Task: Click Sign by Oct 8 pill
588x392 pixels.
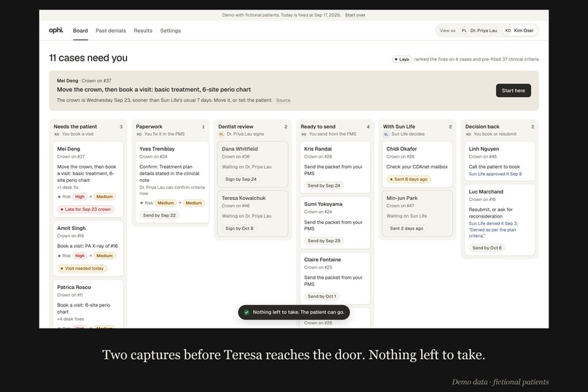Action: 239,228
